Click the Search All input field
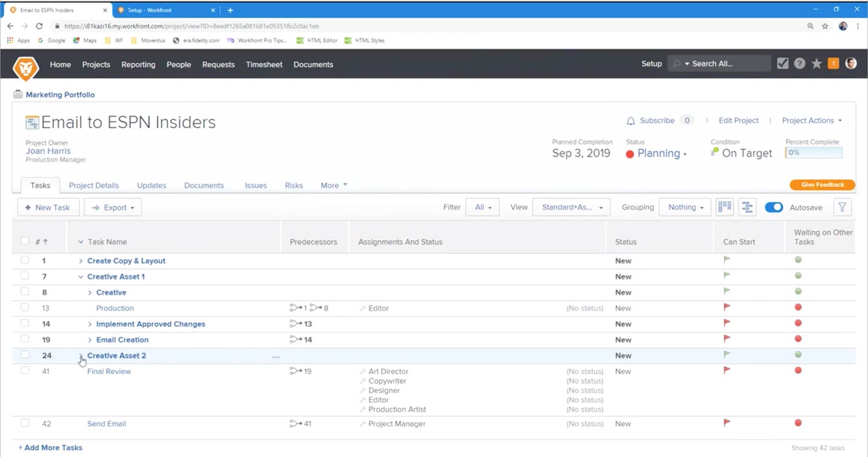The width and height of the screenshot is (868, 457). (x=719, y=64)
